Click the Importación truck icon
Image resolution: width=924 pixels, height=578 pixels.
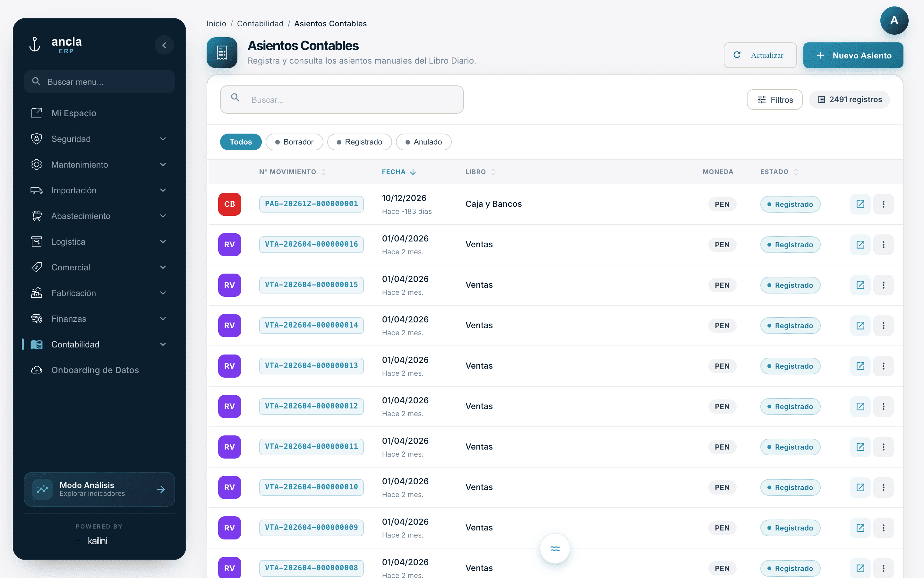(36, 190)
